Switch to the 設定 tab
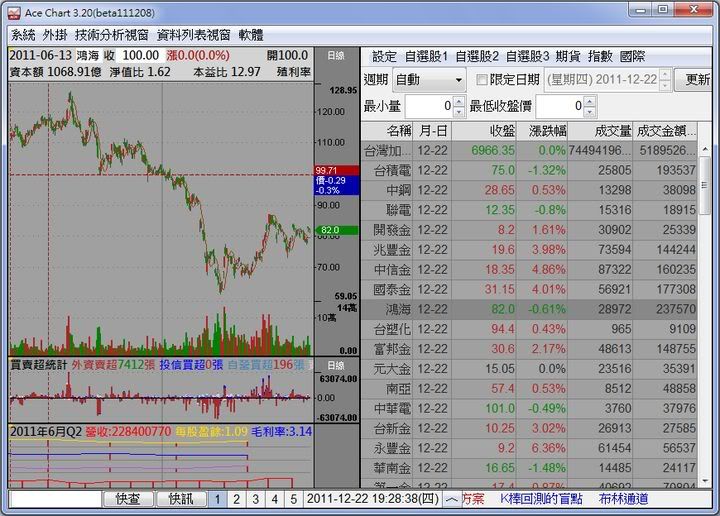The image size is (720, 516). coord(384,56)
